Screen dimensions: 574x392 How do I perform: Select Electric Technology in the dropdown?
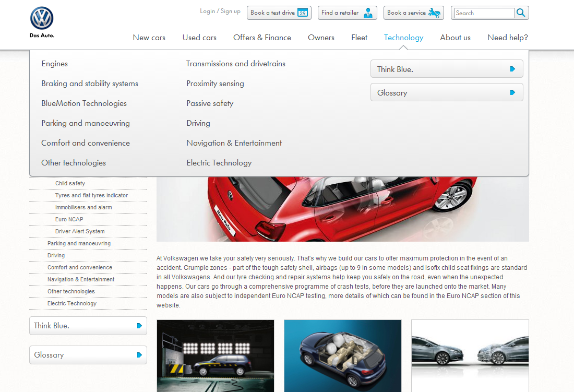pos(219,163)
